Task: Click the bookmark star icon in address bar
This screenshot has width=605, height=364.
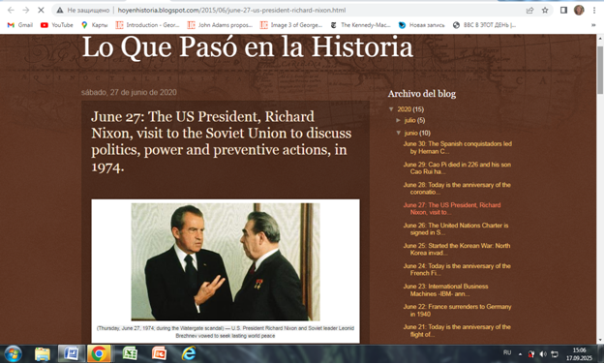Action: point(545,10)
